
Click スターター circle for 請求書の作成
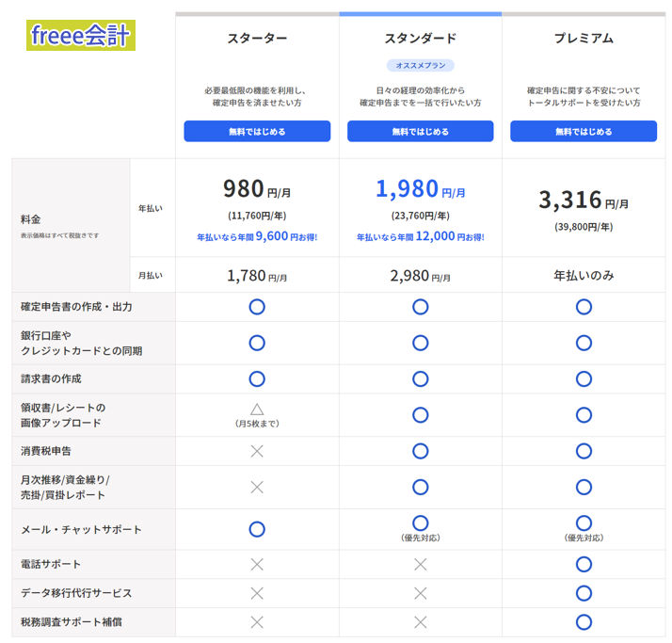(257, 379)
